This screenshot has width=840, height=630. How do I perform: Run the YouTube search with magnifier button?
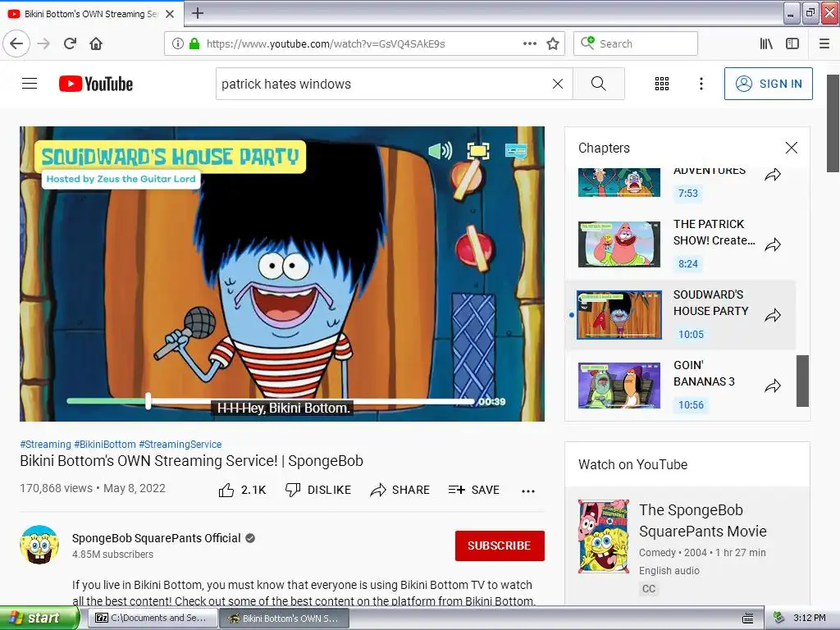pos(598,84)
